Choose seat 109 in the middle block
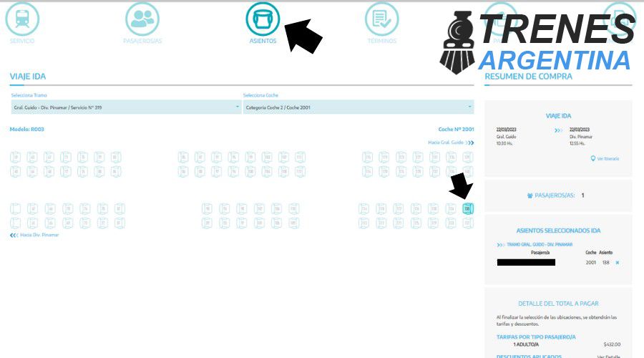The width and height of the screenshot is (644, 358). pos(293,223)
